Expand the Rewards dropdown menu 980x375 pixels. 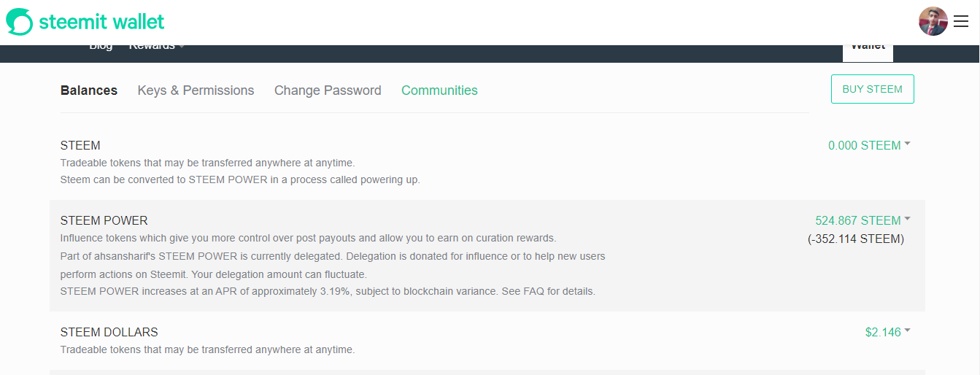[152, 47]
